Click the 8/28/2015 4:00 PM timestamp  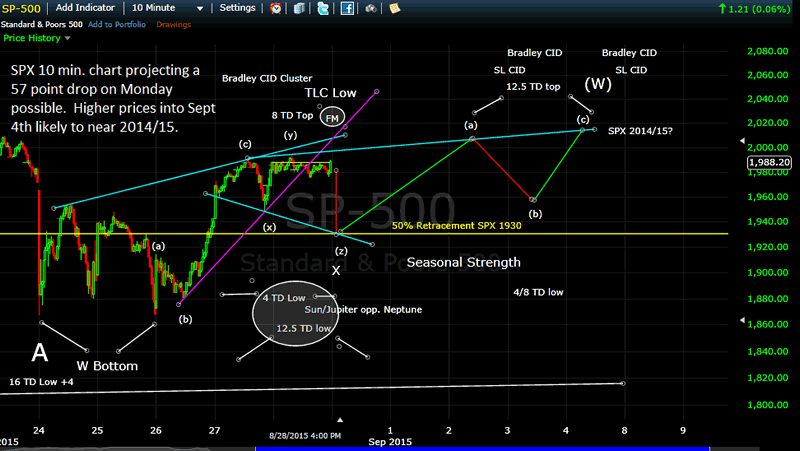(x=305, y=436)
